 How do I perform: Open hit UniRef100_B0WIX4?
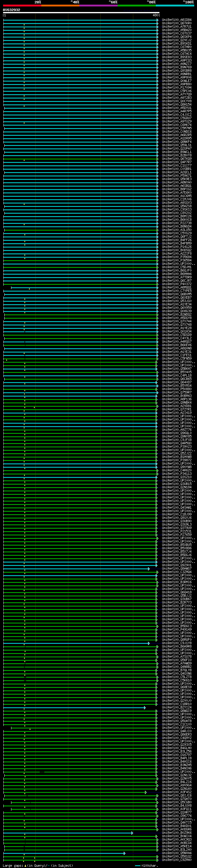point(177,836)
